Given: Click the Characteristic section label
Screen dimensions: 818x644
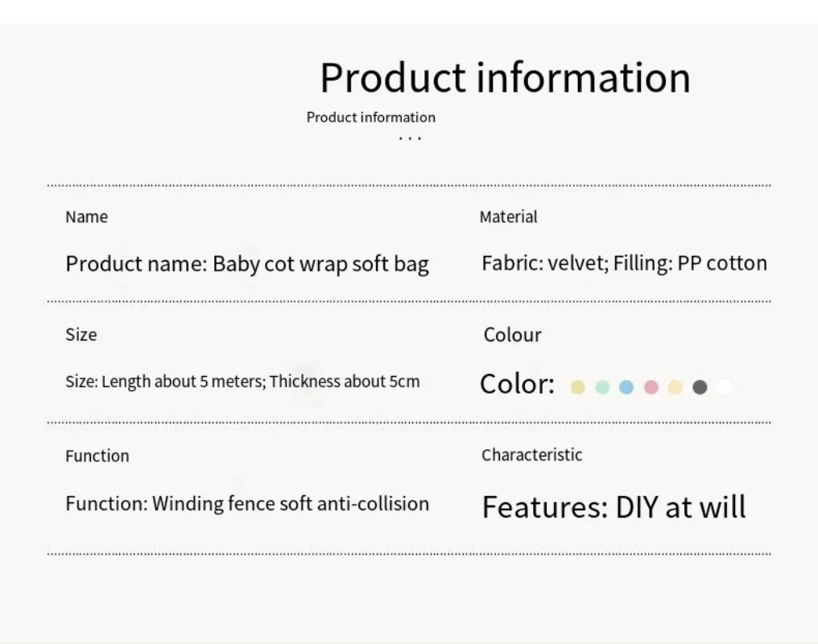Looking at the screenshot, I should [x=531, y=456].
